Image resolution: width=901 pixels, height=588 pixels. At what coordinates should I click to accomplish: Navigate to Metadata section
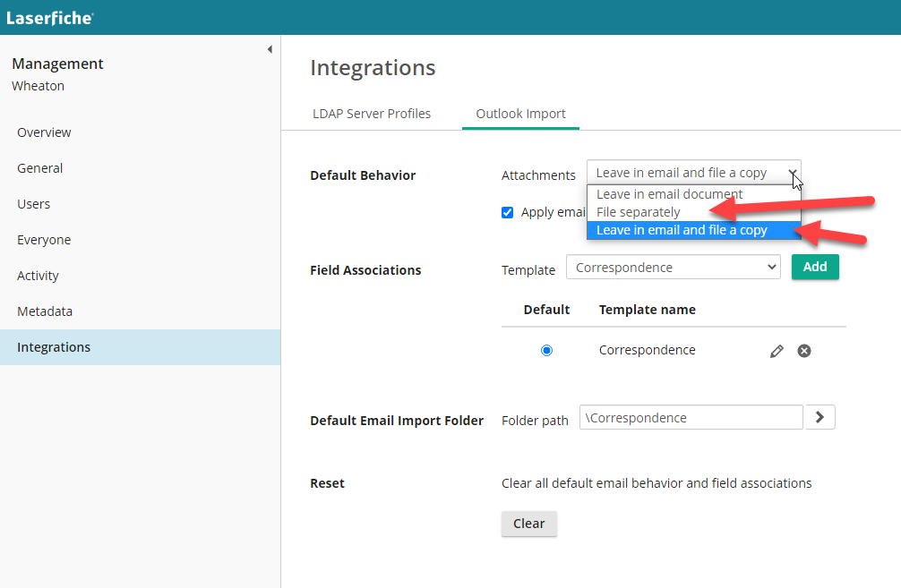[45, 311]
